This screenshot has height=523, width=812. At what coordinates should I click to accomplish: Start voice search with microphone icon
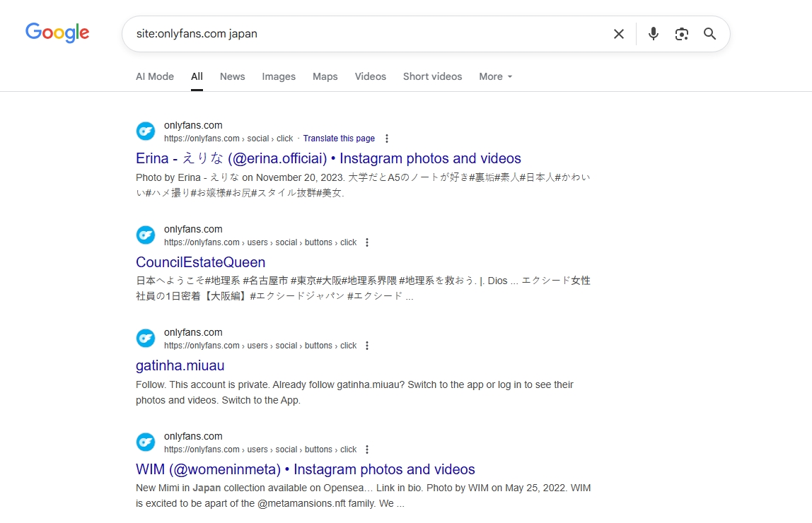pyautogui.click(x=654, y=34)
